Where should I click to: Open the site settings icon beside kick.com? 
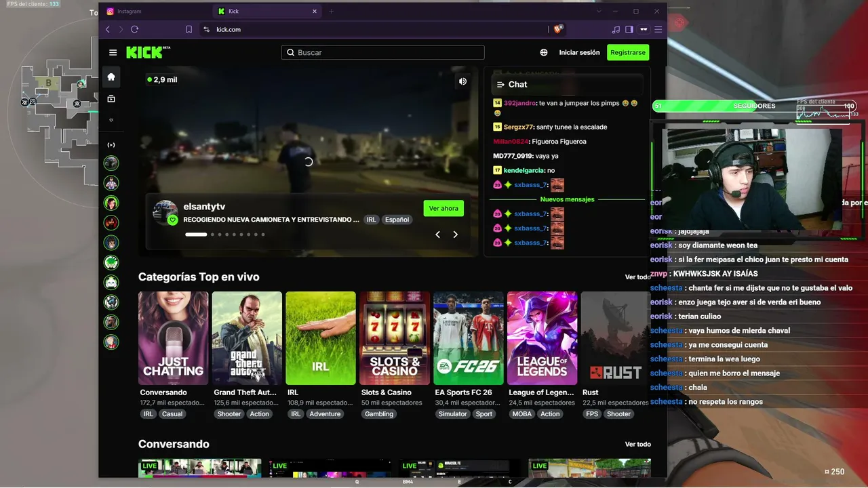point(206,29)
